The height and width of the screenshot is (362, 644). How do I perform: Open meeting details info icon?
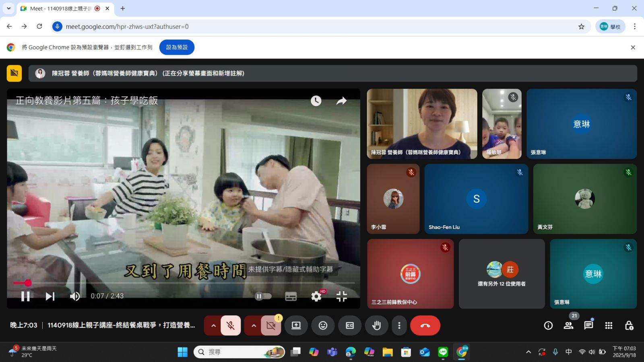(x=548, y=325)
